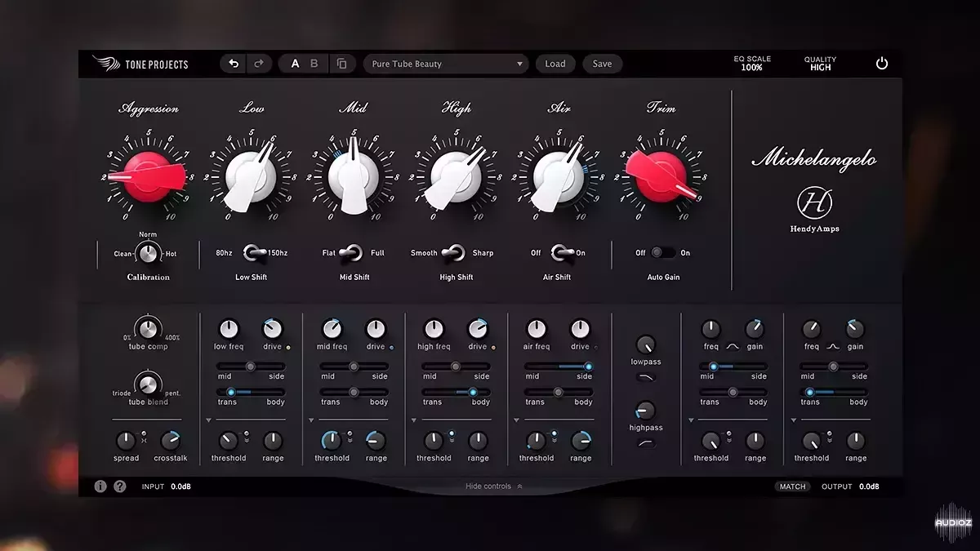Viewport: 980px width, 551px height.
Task: Open the info icon in bottom bar
Action: tap(100, 487)
